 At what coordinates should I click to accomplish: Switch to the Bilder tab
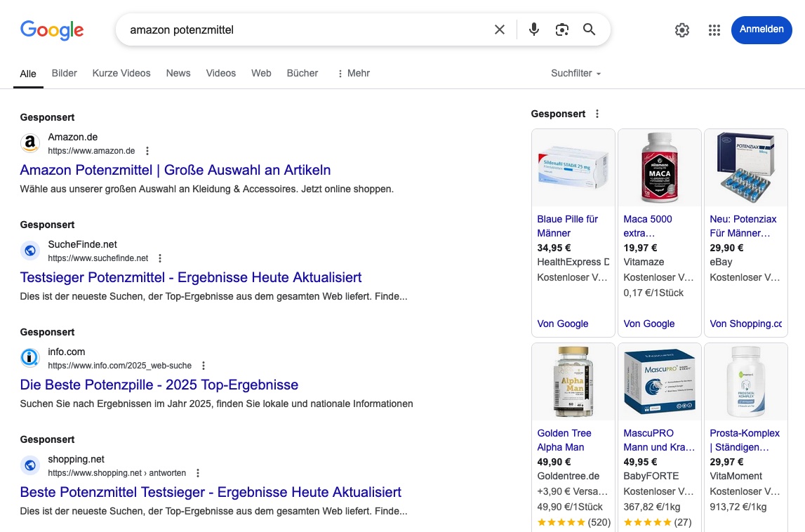[64, 74]
